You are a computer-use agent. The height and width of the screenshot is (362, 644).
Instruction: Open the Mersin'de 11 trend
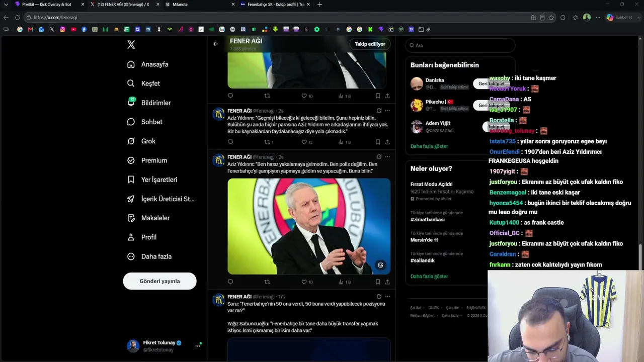pos(424,240)
